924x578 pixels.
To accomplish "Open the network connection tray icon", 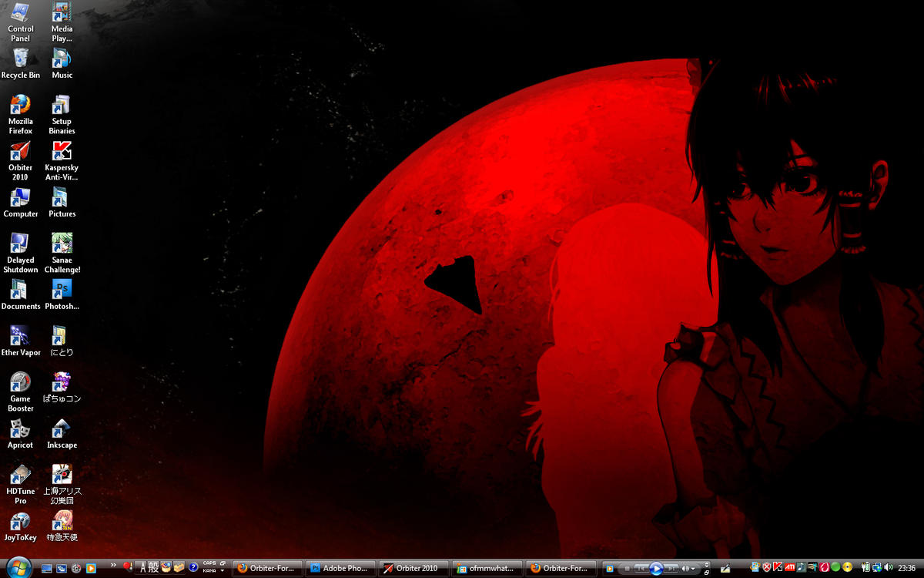I will [x=876, y=568].
